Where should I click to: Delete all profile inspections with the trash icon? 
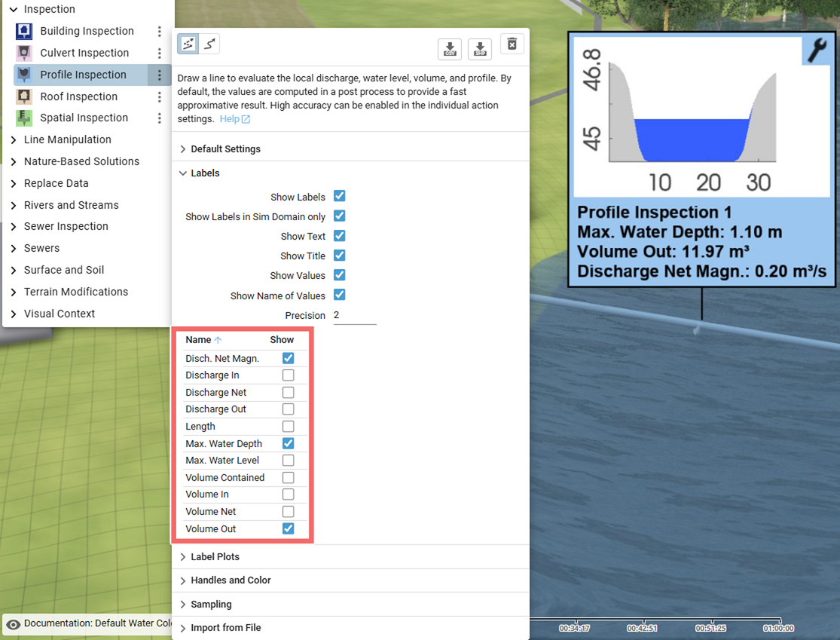[x=512, y=44]
